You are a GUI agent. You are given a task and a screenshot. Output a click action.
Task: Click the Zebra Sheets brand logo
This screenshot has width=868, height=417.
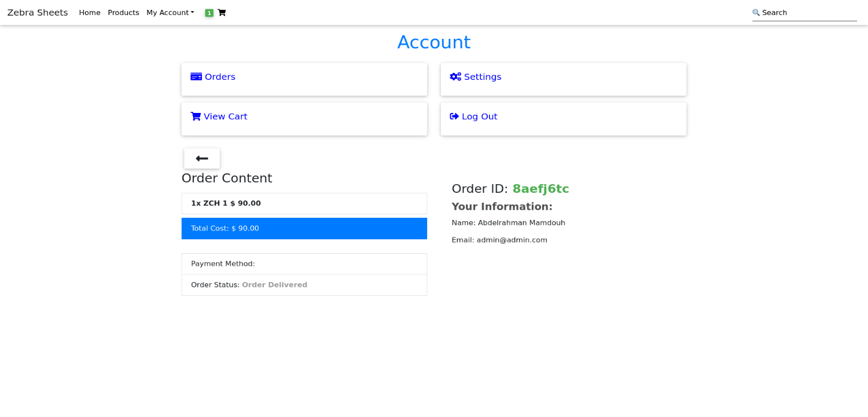pos(38,13)
